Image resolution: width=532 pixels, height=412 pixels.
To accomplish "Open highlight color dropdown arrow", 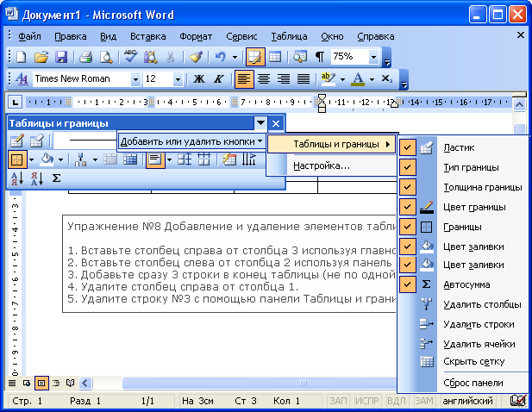I will click(x=342, y=79).
